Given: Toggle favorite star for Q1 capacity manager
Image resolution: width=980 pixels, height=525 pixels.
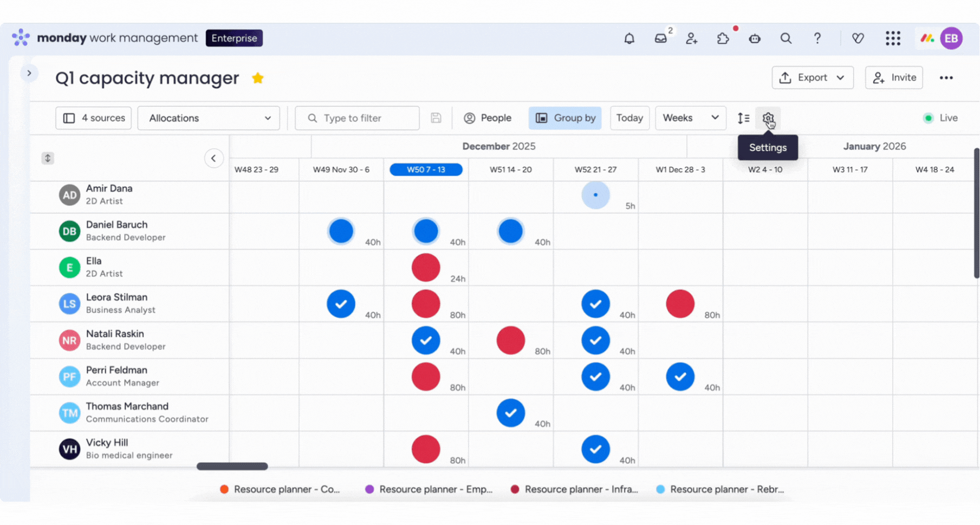Looking at the screenshot, I should [x=258, y=78].
